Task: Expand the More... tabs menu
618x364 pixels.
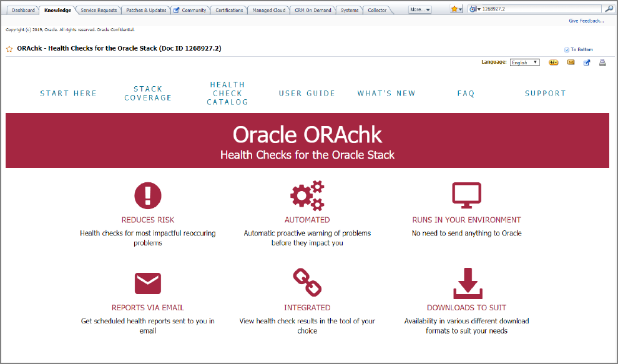Action: (x=419, y=9)
